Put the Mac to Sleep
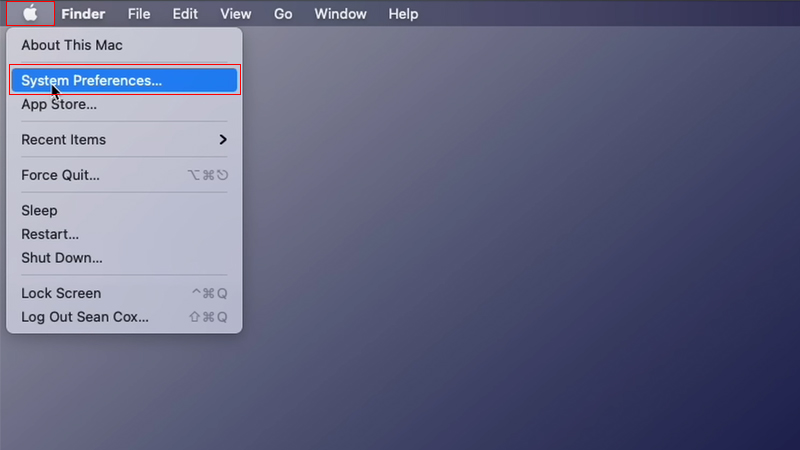This screenshot has height=450, width=800. [x=124, y=210]
